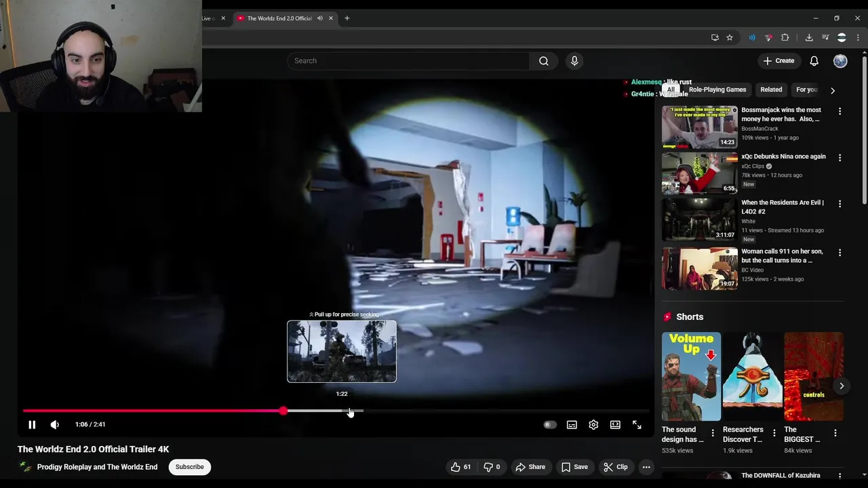Open options menu for xQc Debunks video
Screen dimensions: 868x488
[x=840, y=157]
